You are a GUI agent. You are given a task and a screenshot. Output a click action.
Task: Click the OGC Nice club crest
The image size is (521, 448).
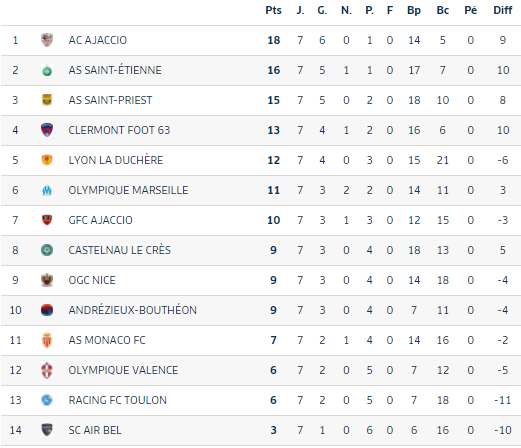coord(47,280)
